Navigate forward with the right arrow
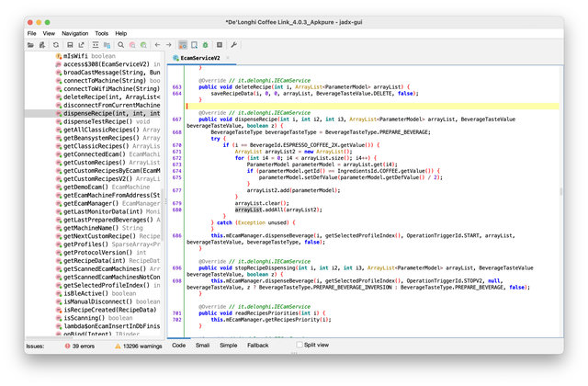Viewport: 588px width, 386px height. coord(169,45)
